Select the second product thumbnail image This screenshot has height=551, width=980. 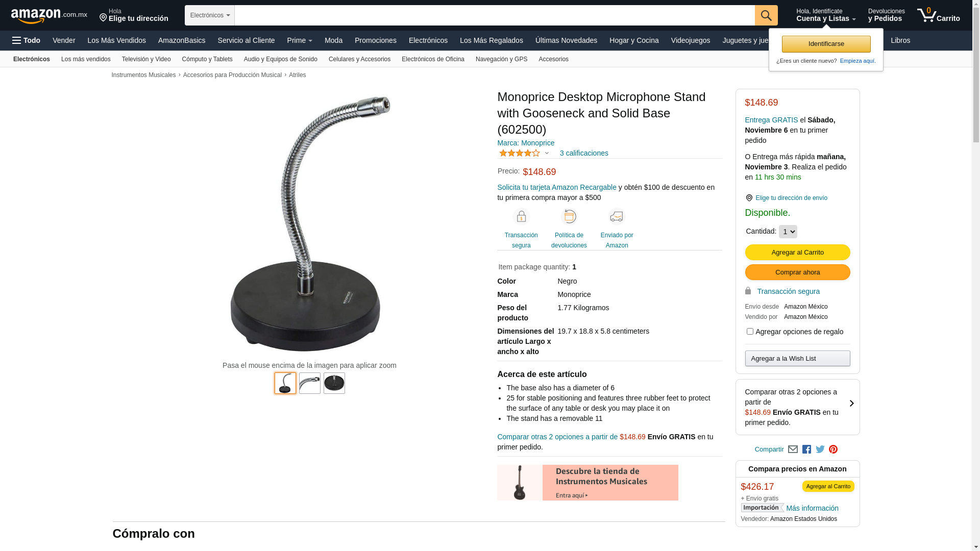(310, 383)
